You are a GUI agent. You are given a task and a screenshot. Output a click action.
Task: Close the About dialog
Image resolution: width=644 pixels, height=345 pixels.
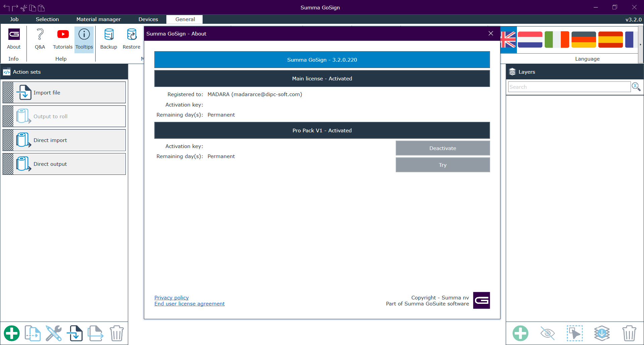click(491, 33)
